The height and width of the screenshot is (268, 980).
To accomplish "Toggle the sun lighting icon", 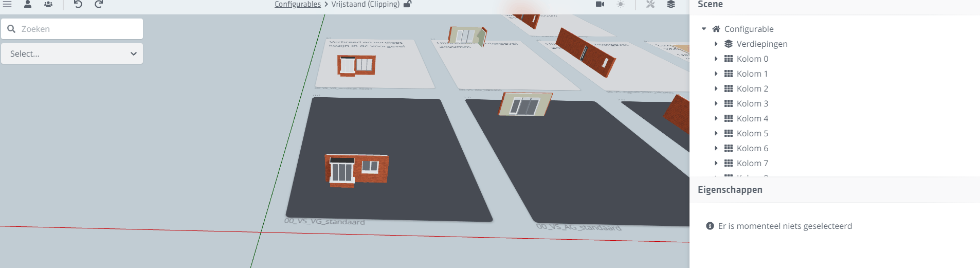I will (x=621, y=4).
